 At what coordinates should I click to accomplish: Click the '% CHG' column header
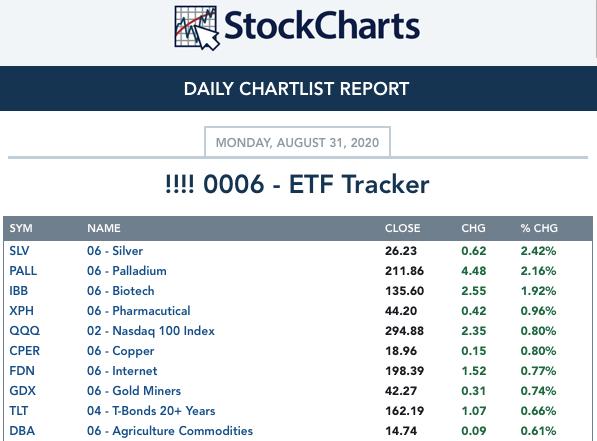pos(539,228)
